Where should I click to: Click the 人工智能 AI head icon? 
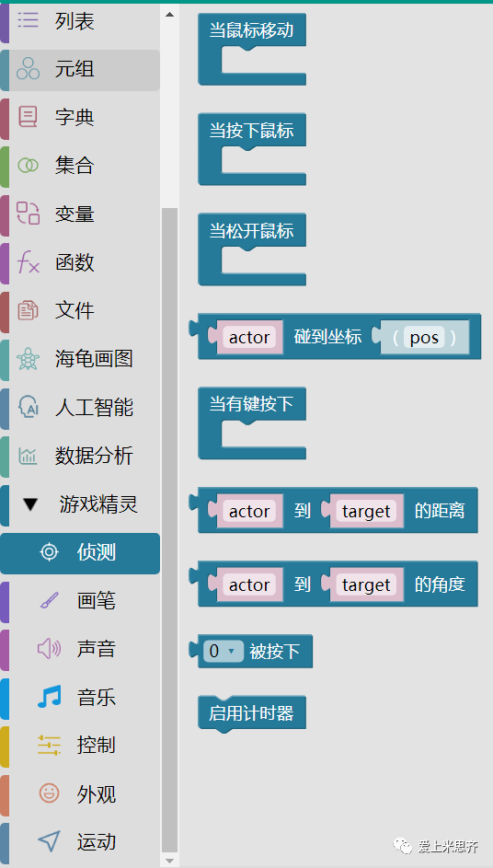click(x=28, y=407)
